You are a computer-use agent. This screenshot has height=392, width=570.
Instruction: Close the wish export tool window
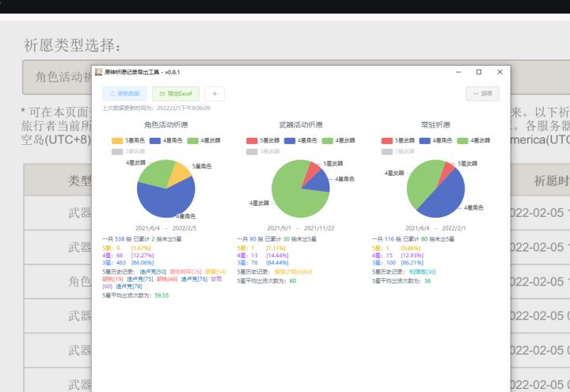[500, 72]
